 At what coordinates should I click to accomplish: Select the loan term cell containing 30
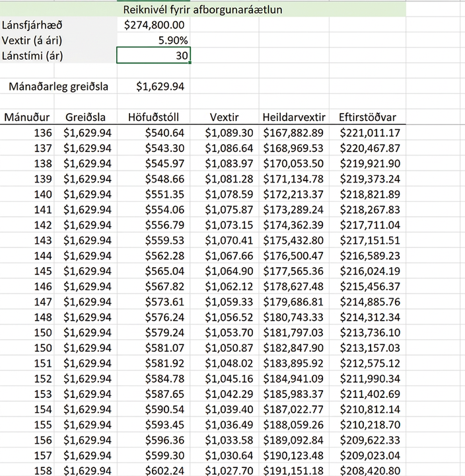[154, 56]
